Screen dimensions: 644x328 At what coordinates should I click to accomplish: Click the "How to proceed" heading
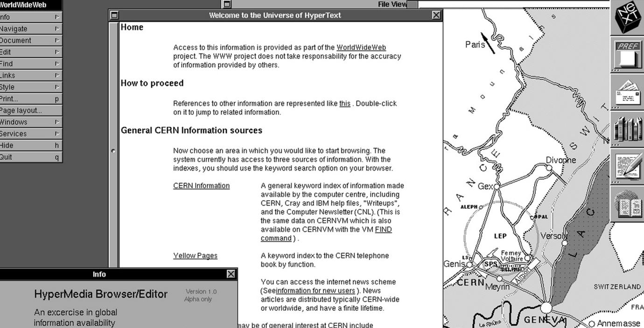152,83
